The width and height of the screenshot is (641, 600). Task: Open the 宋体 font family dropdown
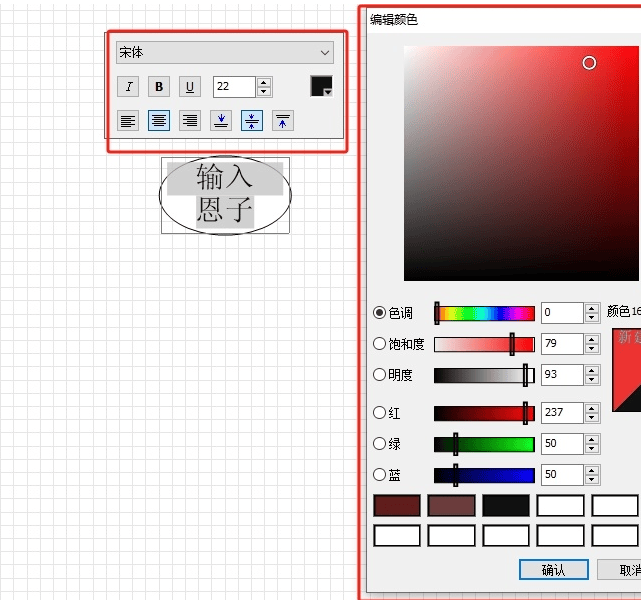pos(225,52)
